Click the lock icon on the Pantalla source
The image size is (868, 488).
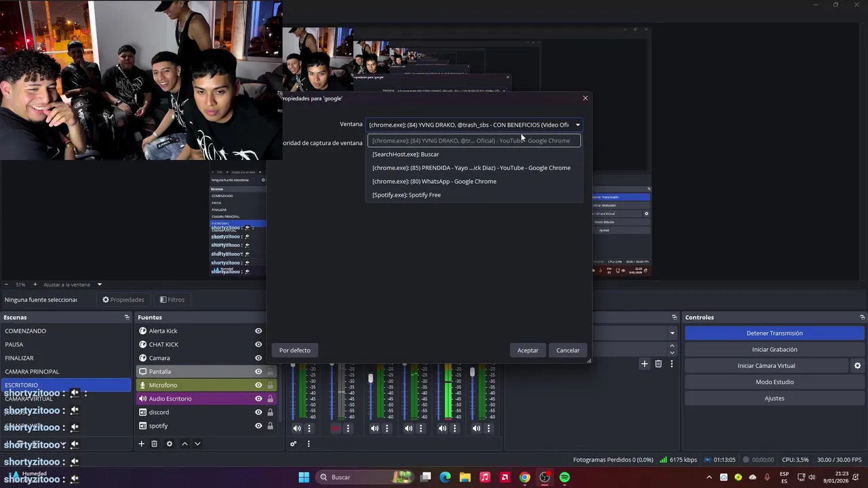[x=270, y=371]
